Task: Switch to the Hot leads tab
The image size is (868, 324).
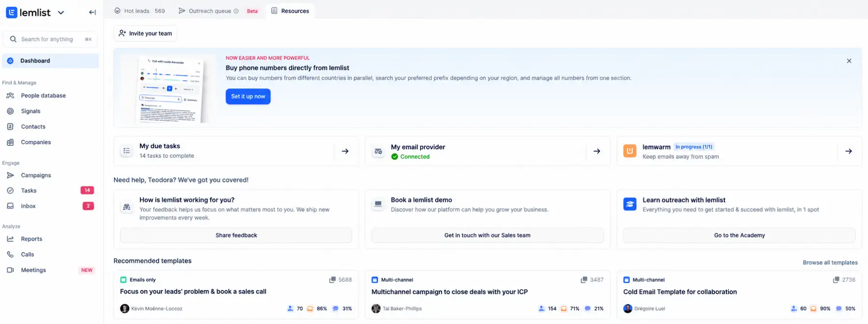Action: [x=139, y=11]
